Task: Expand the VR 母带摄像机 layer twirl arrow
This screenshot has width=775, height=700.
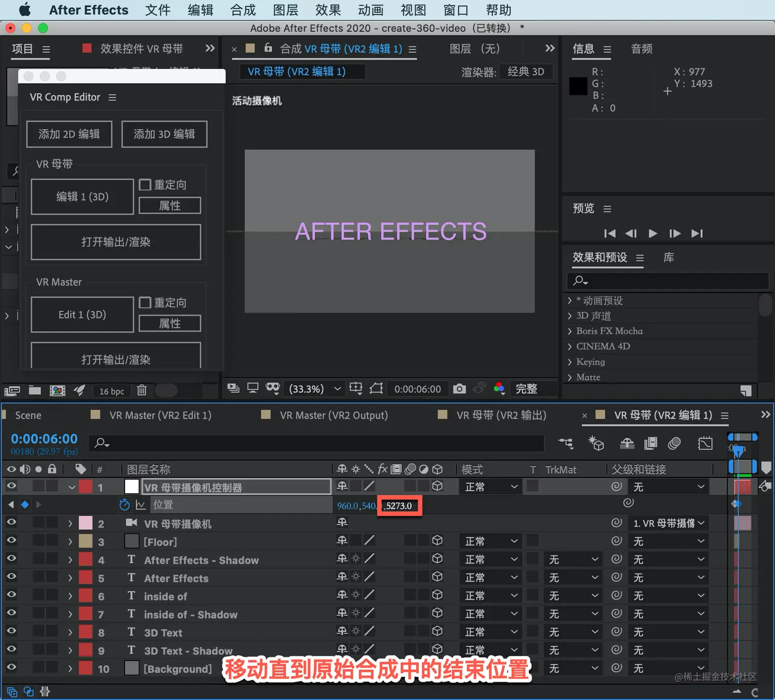Action: (70, 524)
